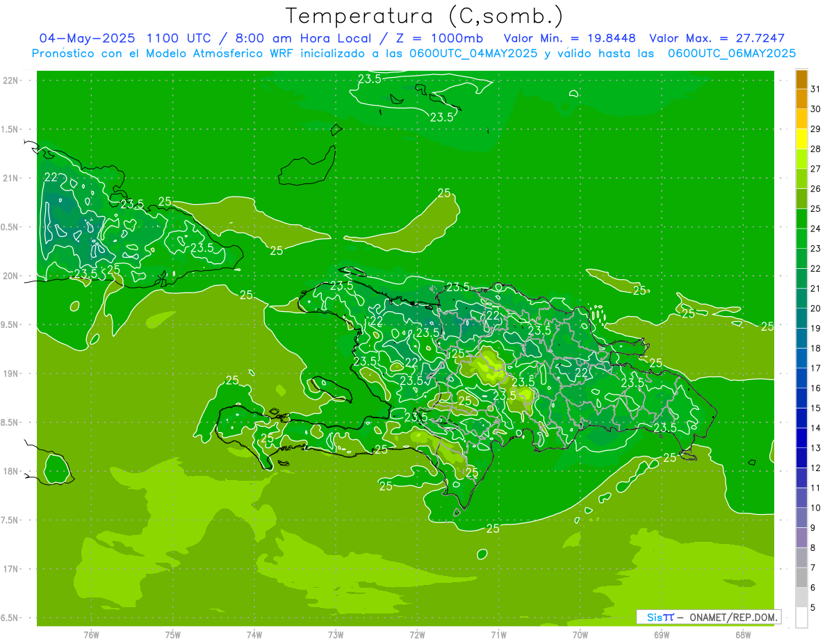Click the color bar legend value '26'

816,188
